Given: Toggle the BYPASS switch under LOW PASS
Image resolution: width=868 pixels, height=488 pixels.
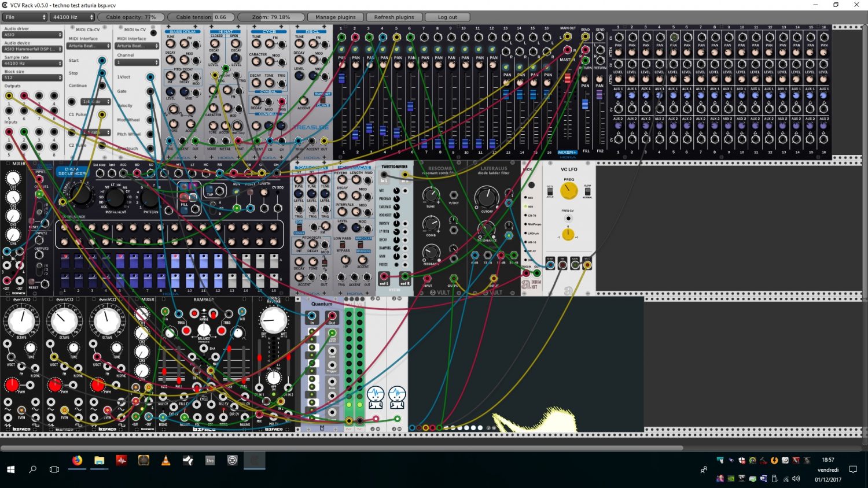Looking at the screenshot, I should [343, 245].
